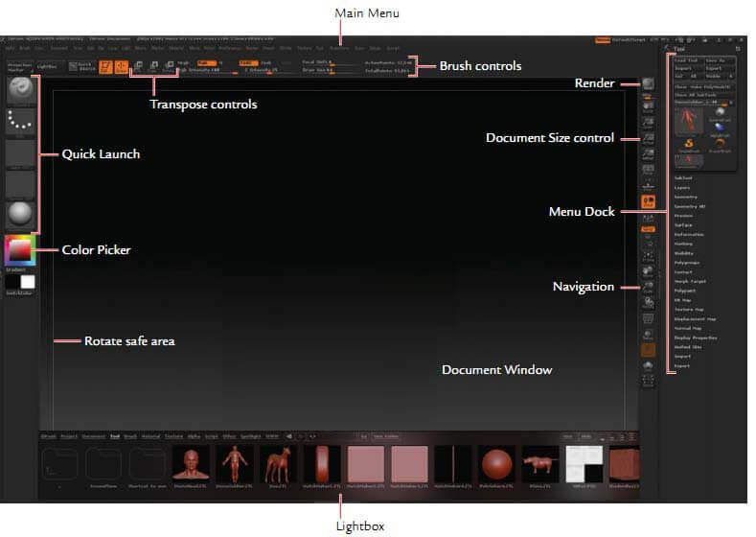Click the BPR render icon

pyautogui.click(x=648, y=84)
